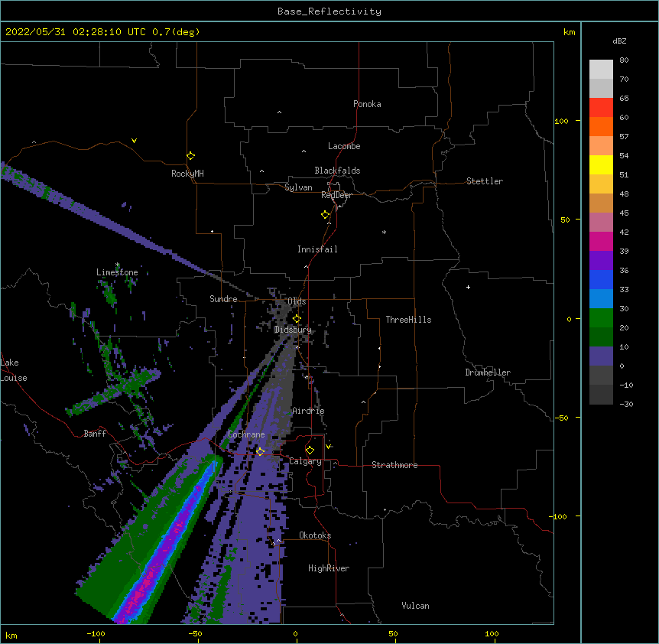Select the RockyMH label

tap(187, 174)
